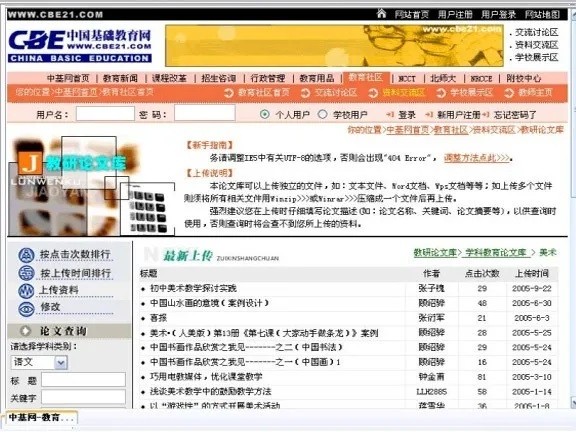The height and width of the screenshot is (432, 576).
Task: Click the 密码 password input field
Action: pos(205,113)
